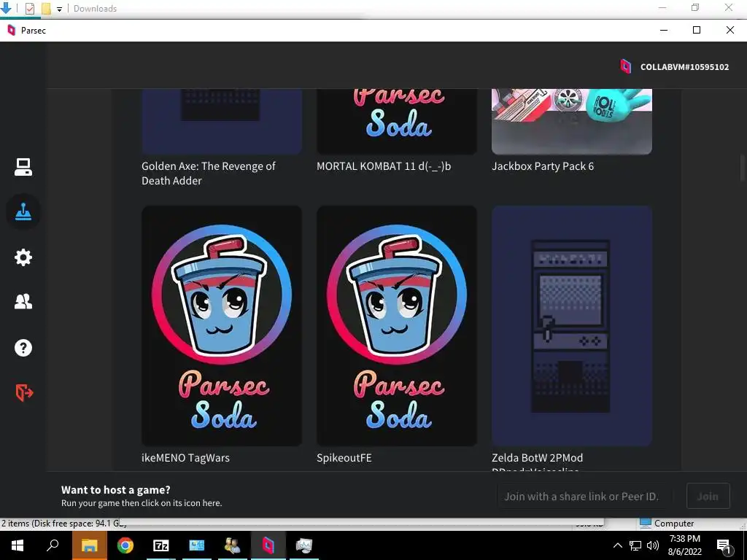The image size is (747, 560).
Task: Select the Arcade joystick icon in sidebar
Action: click(x=23, y=212)
